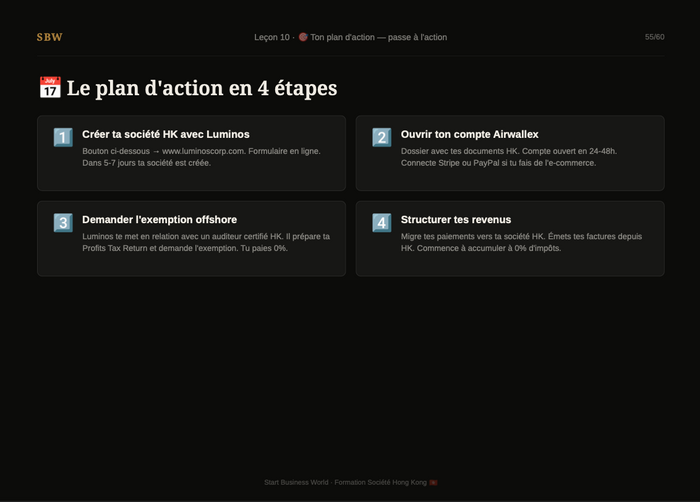Click the 'Start Business World' footer text

pyautogui.click(x=296, y=482)
